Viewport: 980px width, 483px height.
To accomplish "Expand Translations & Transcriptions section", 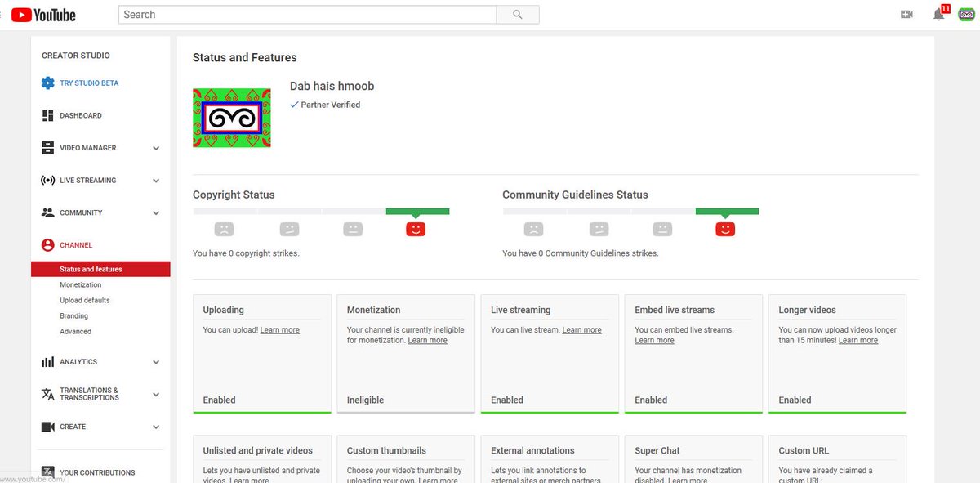I will (156, 395).
